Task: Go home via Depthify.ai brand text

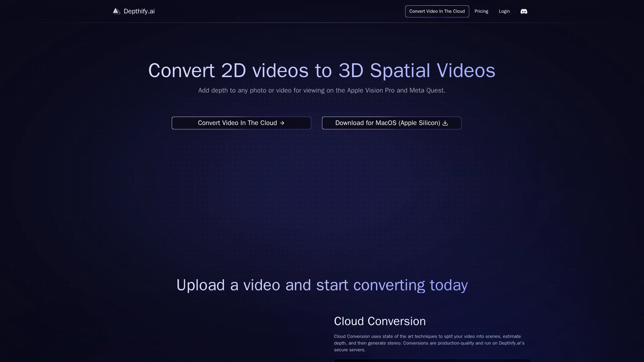Action: [139, 11]
